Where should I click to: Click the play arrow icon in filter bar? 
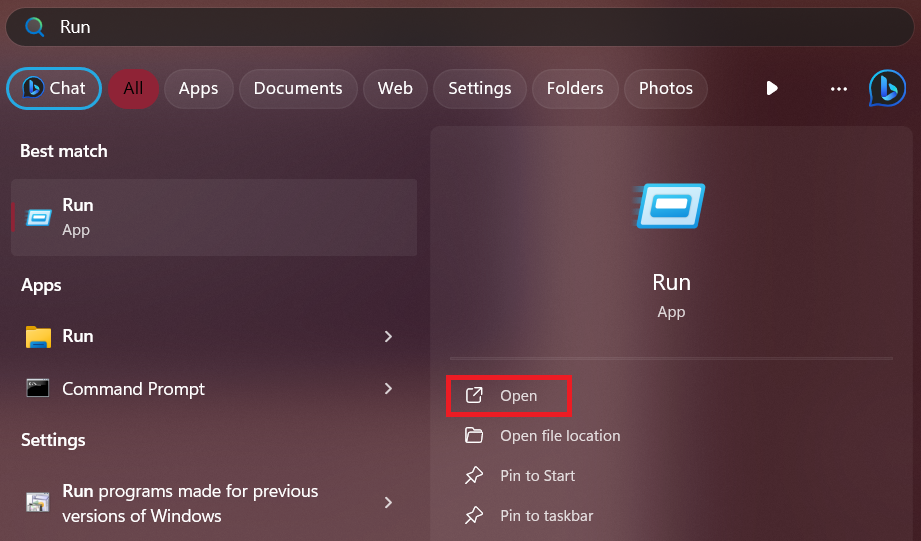tap(772, 88)
